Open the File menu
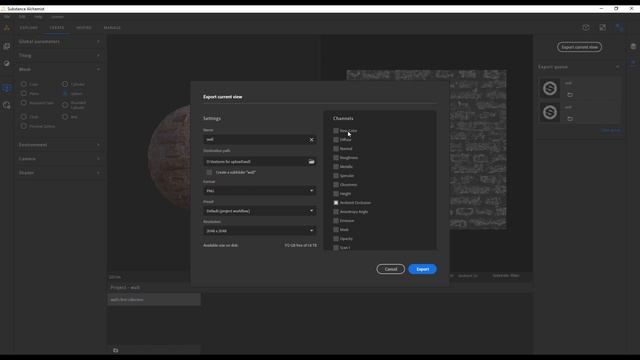640x360 pixels. (x=7, y=17)
